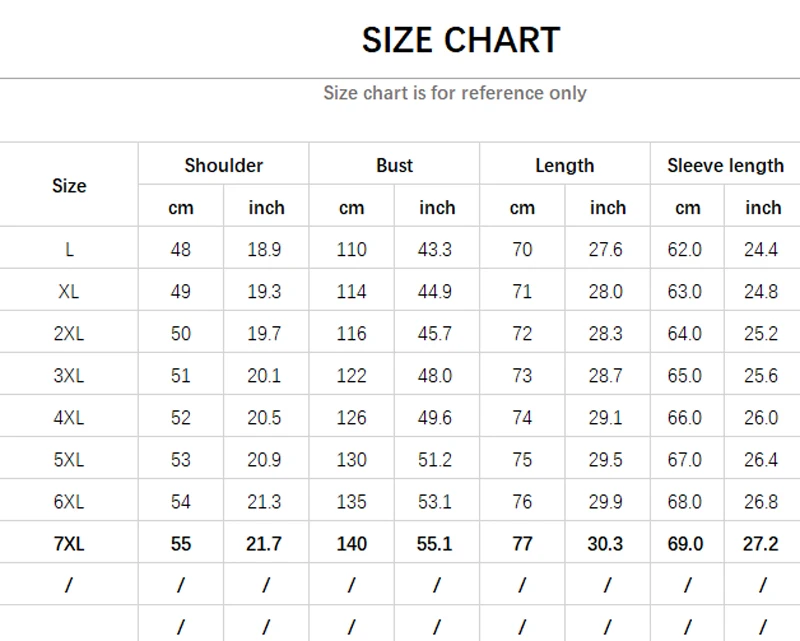This screenshot has width=800, height=641.
Task: Click the 4XL size row label
Action: tap(69, 418)
